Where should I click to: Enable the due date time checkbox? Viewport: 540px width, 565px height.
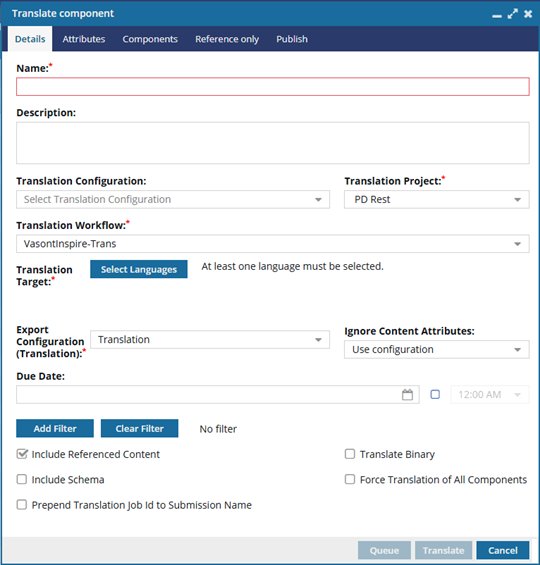point(435,395)
